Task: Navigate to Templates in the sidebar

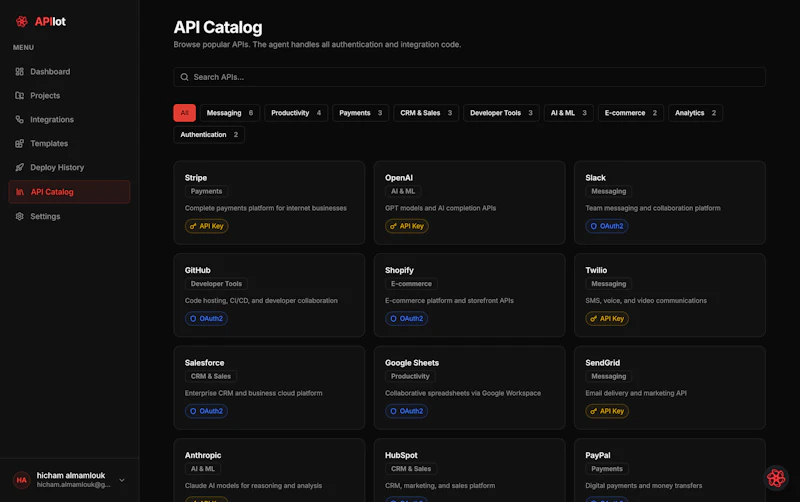Action: (x=69, y=143)
